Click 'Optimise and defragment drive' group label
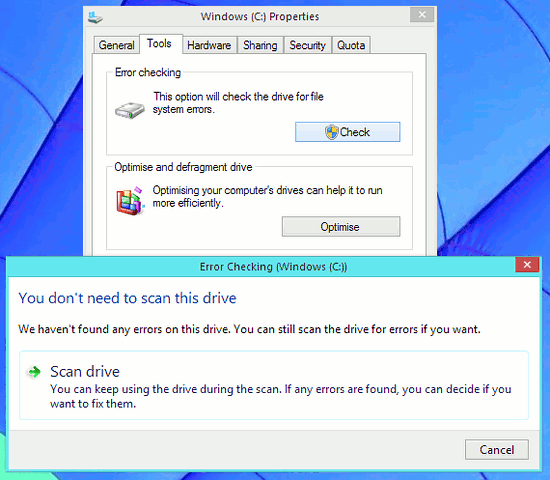 [183, 167]
